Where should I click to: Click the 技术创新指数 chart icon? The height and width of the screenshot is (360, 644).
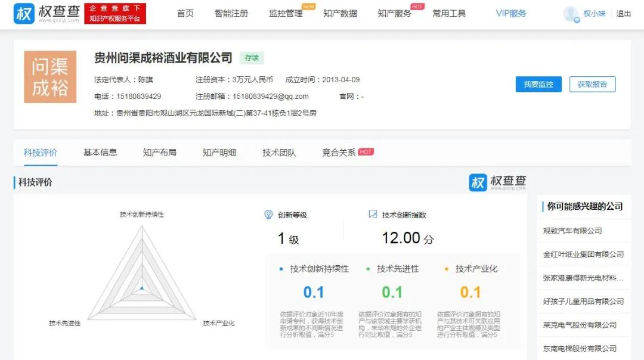pos(373,215)
